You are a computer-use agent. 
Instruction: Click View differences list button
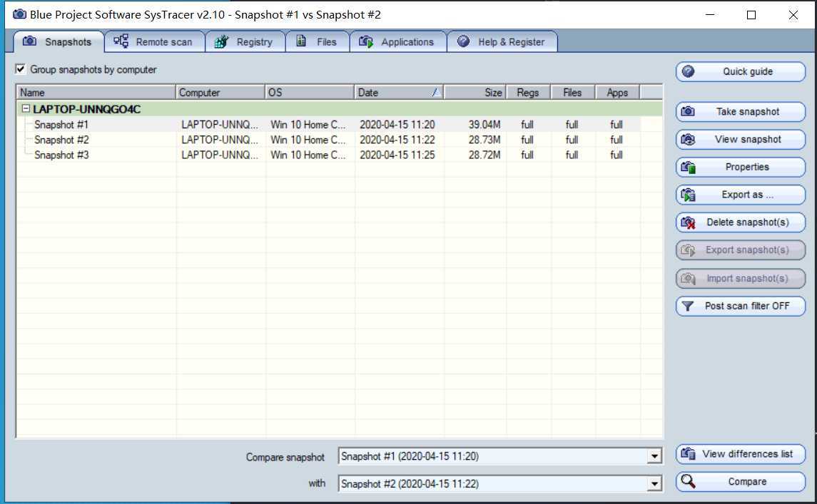point(741,454)
